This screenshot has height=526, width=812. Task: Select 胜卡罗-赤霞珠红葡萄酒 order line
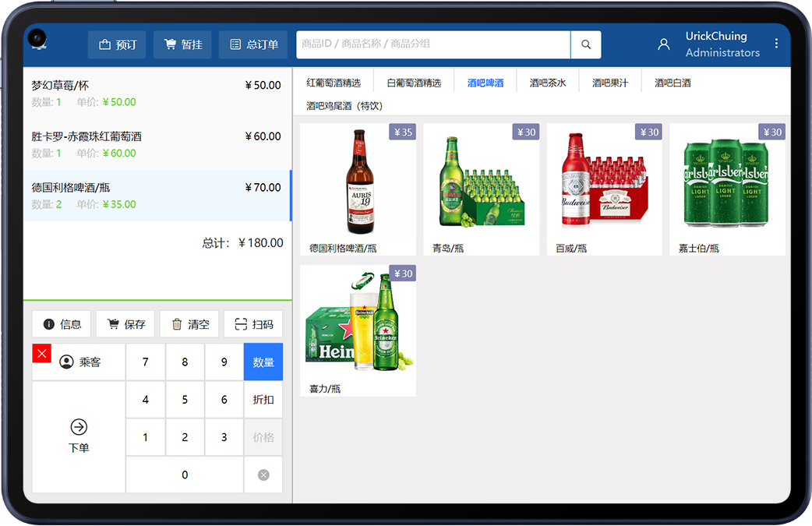(157, 144)
